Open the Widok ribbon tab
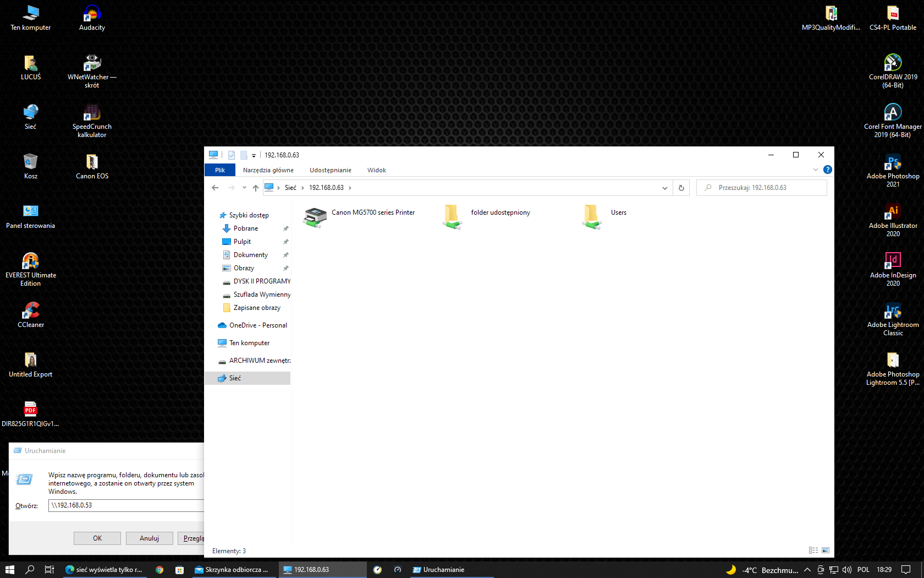 [x=377, y=170]
